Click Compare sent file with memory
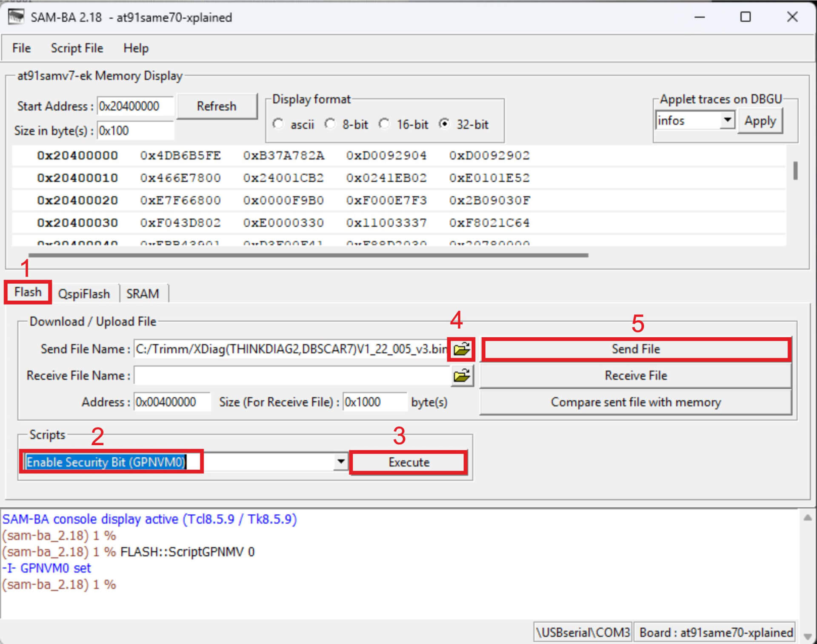 click(x=636, y=402)
